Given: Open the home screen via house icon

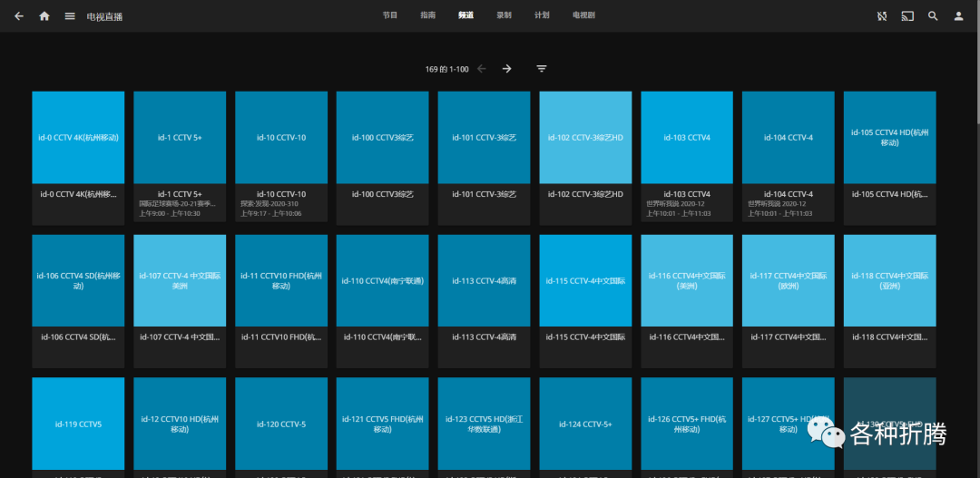Looking at the screenshot, I should (44, 16).
